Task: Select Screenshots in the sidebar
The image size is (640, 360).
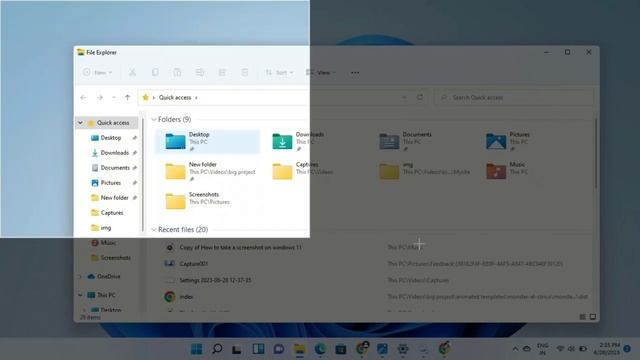Action: tap(116, 258)
